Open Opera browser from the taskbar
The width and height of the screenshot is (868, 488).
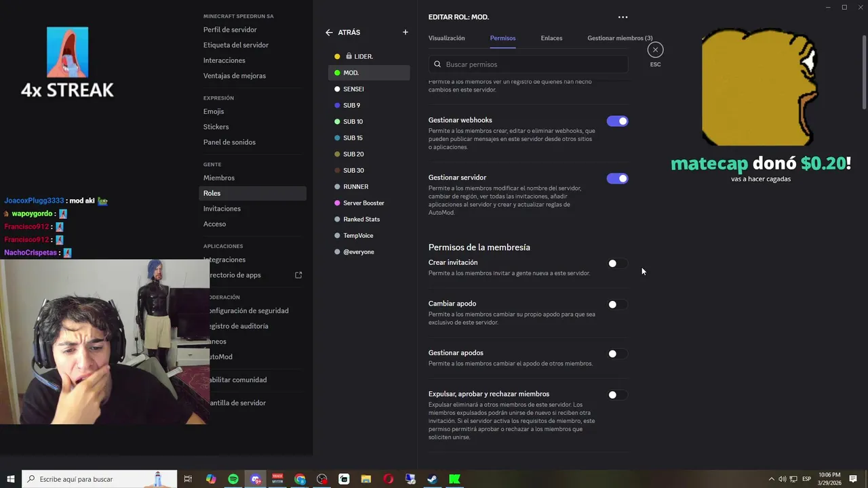click(x=388, y=479)
